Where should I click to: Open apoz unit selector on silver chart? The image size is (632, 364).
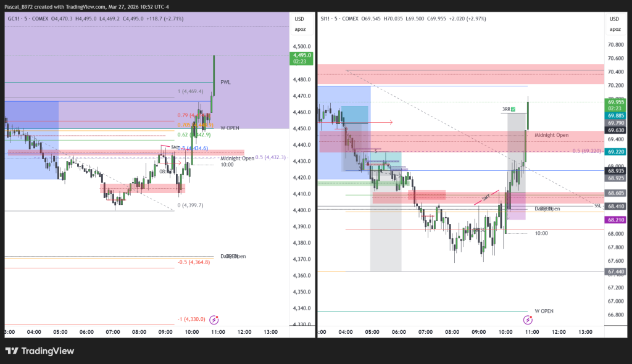pyautogui.click(x=615, y=29)
